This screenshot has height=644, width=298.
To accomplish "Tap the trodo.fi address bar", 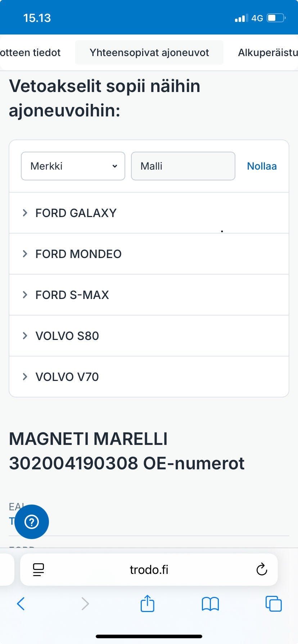I will tap(149, 570).
